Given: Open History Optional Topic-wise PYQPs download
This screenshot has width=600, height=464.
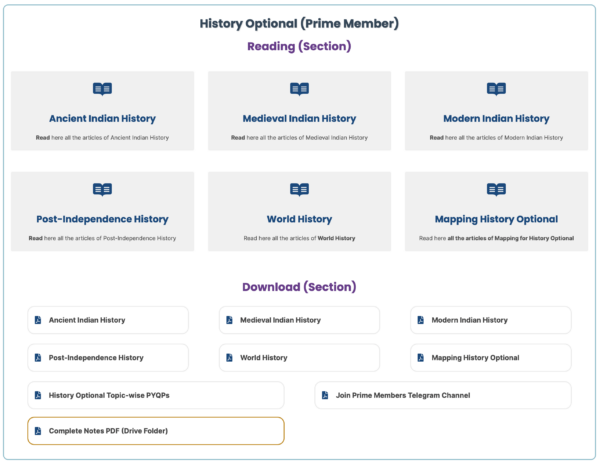Looking at the screenshot, I should tap(156, 395).
